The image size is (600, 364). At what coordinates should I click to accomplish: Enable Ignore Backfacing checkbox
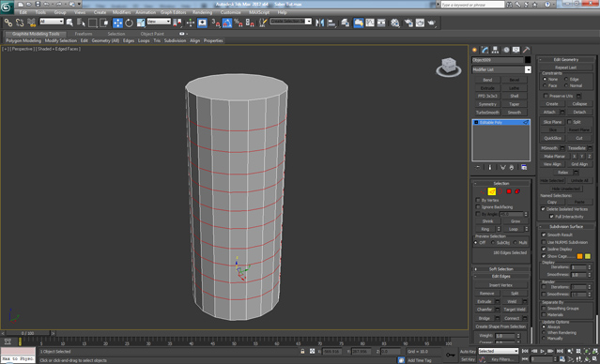478,207
